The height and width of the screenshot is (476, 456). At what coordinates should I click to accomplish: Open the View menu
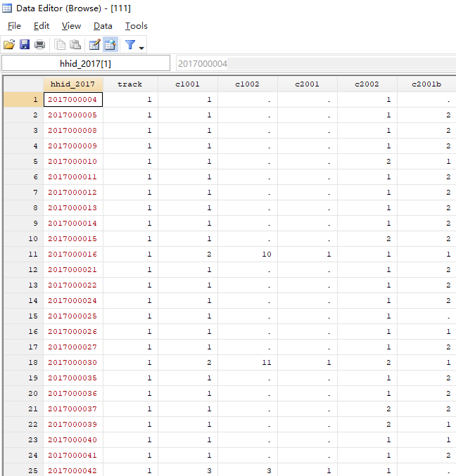click(71, 26)
